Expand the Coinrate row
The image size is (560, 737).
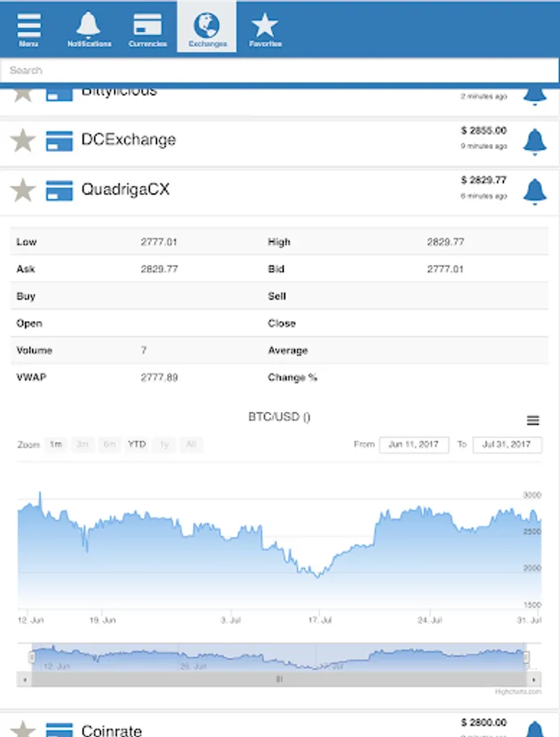279,726
